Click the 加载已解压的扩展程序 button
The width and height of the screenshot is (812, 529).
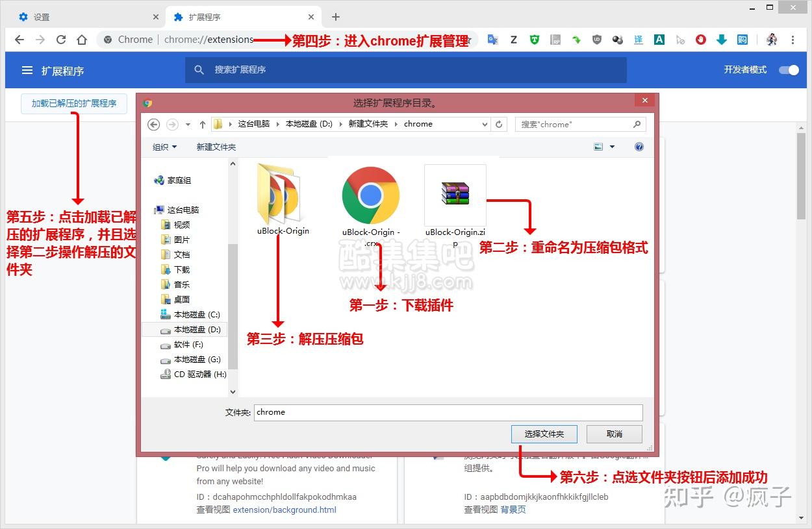(73, 103)
